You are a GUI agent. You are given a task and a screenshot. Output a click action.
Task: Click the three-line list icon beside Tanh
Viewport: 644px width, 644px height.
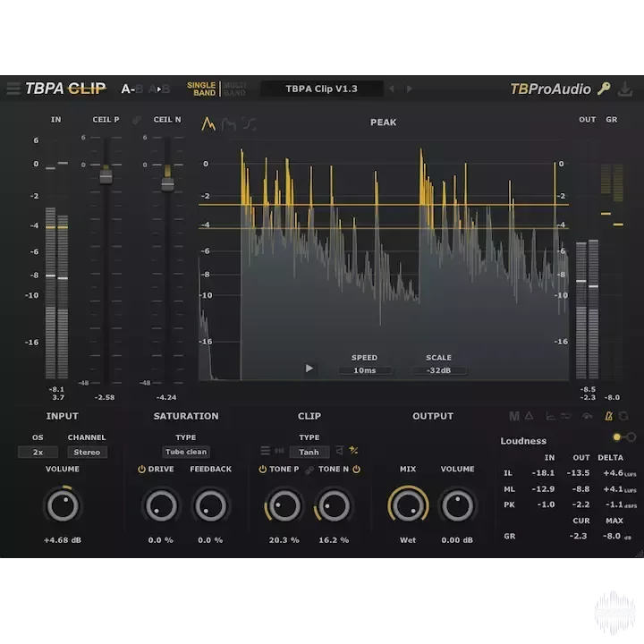[266, 451]
